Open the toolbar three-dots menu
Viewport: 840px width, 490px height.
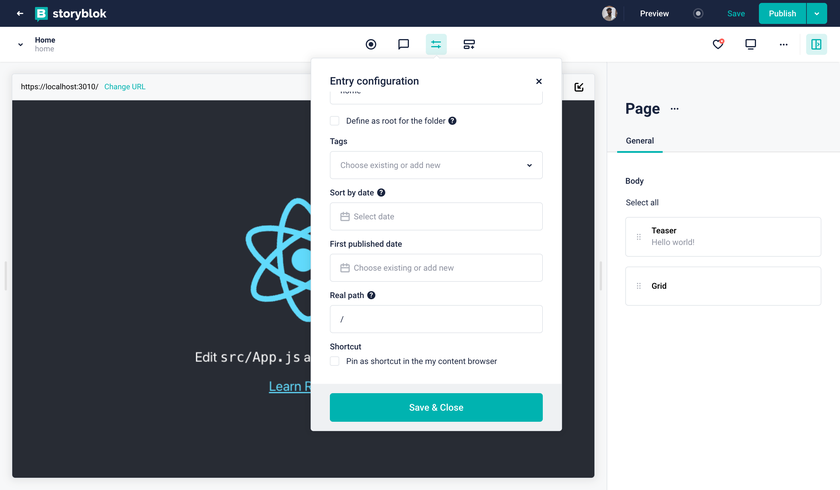783,44
